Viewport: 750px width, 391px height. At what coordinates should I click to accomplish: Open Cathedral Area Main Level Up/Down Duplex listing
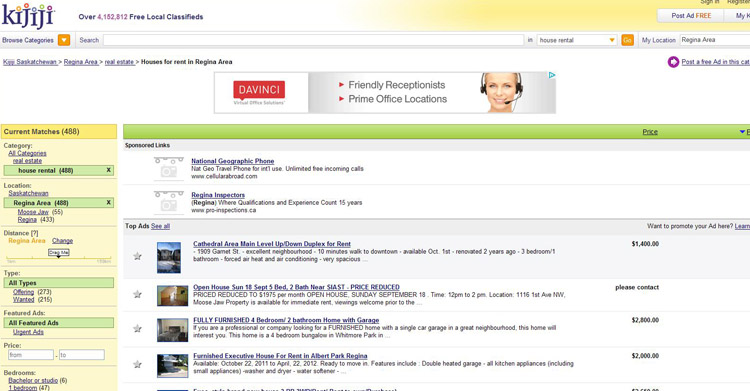pos(272,244)
